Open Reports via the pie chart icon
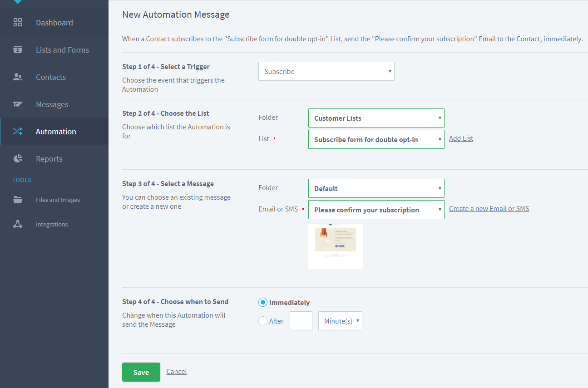588x388 pixels. pyautogui.click(x=17, y=158)
